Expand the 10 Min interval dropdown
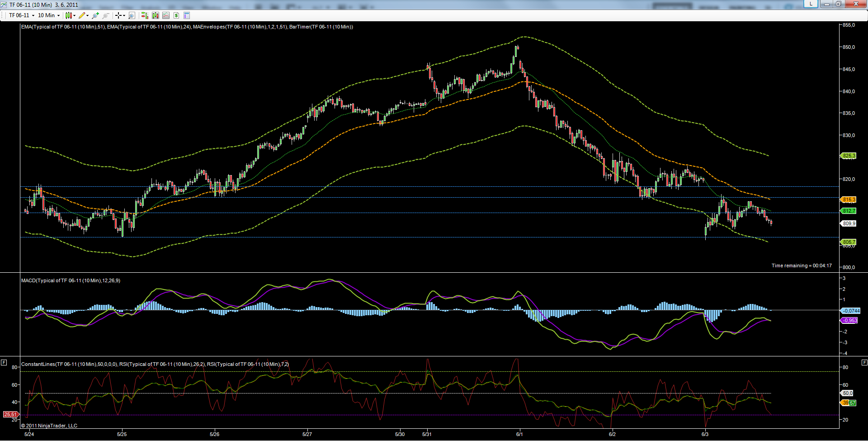The height and width of the screenshot is (441, 868). tap(58, 15)
